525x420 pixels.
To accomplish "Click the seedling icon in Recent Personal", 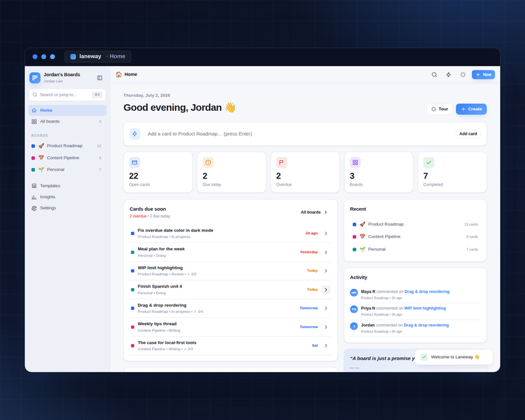I will click(x=362, y=249).
